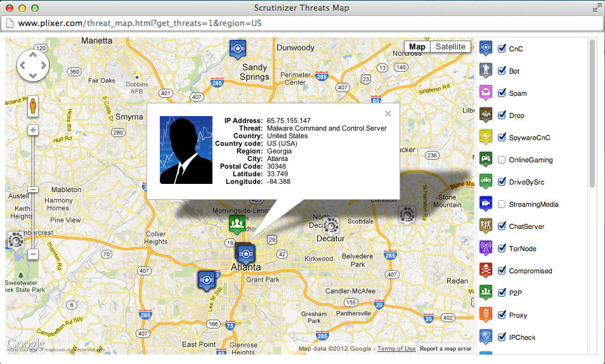Pan the map right with the arrow

coord(43,65)
